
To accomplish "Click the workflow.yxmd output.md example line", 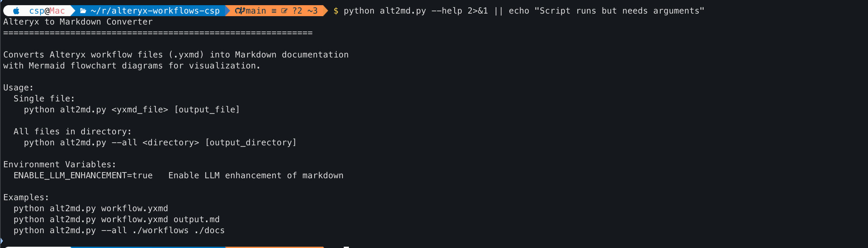I will point(117,219).
